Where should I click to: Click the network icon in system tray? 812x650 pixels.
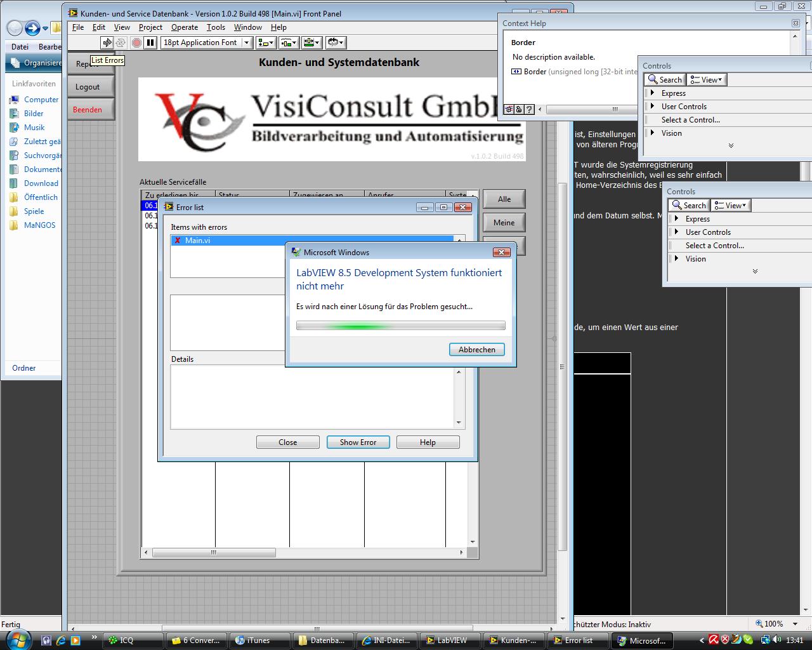766,640
